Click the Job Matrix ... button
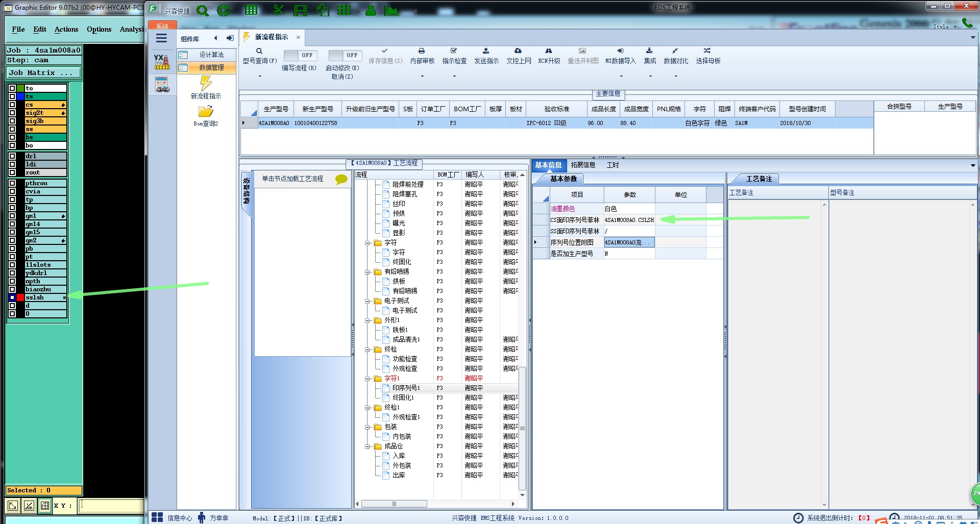The image size is (980, 524). (x=44, y=73)
